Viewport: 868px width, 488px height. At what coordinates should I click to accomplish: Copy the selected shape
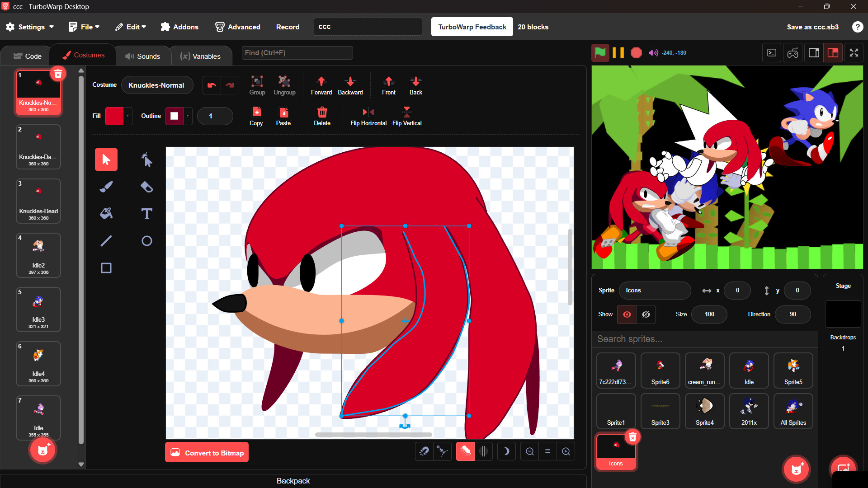coord(256,116)
